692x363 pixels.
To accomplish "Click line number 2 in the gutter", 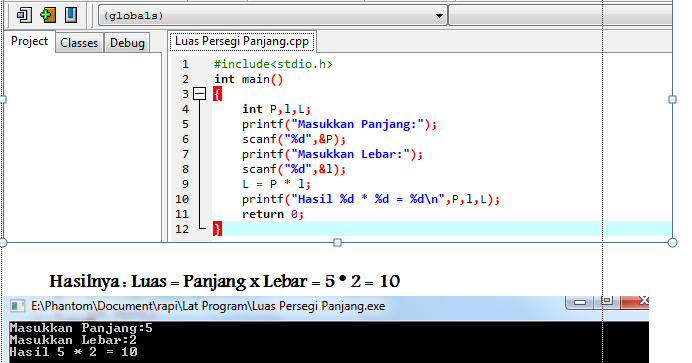I will 185,79.
